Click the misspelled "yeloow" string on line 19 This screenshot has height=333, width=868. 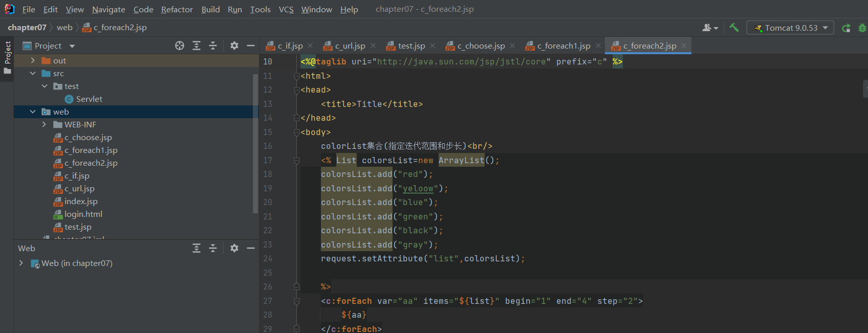418,188
